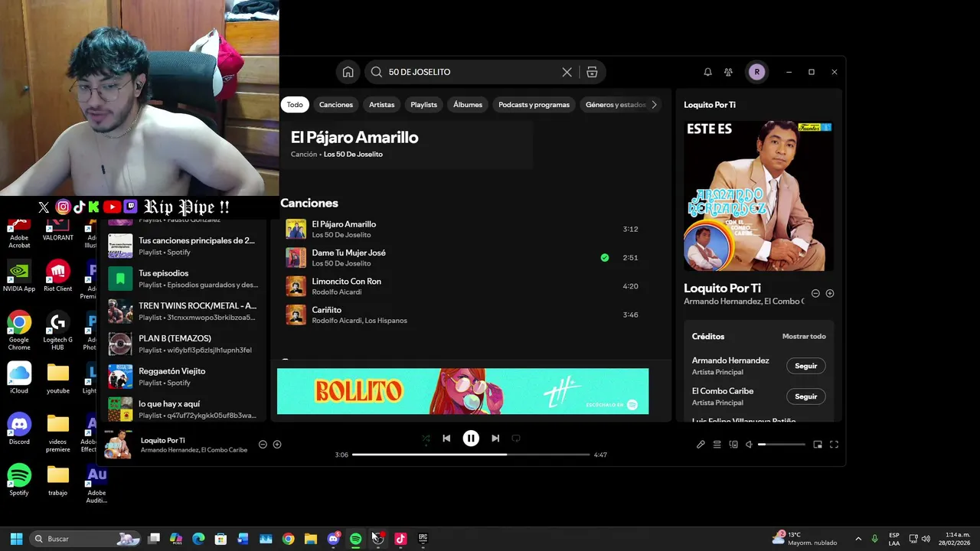Follow El Combo Caribe with Seguir button
The height and width of the screenshot is (551, 980).
tap(805, 396)
